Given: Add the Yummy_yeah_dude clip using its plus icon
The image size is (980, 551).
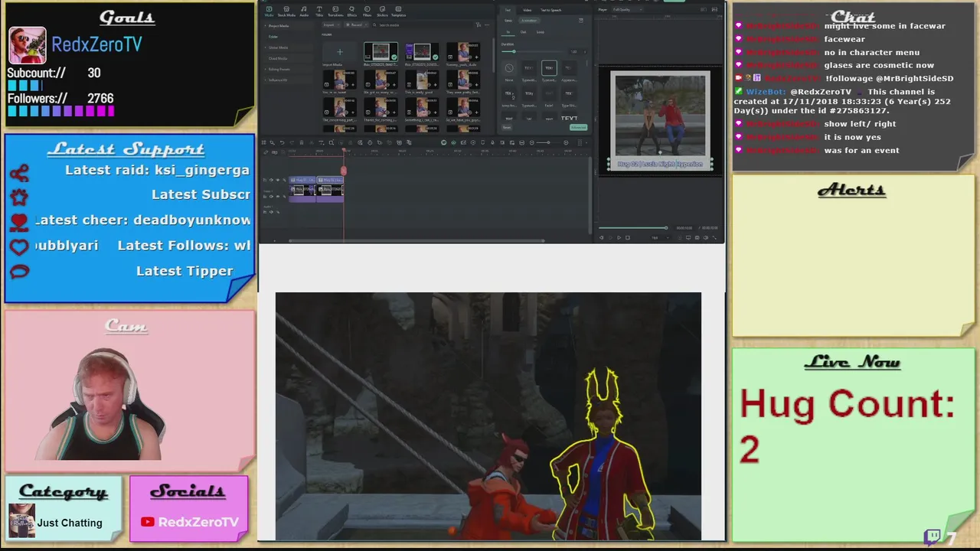Looking at the screenshot, I should 476,57.
